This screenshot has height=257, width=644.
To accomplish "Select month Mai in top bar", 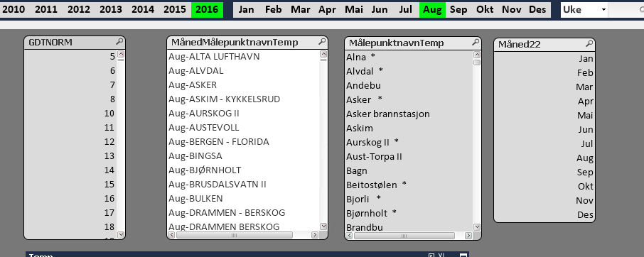I will (354, 10).
